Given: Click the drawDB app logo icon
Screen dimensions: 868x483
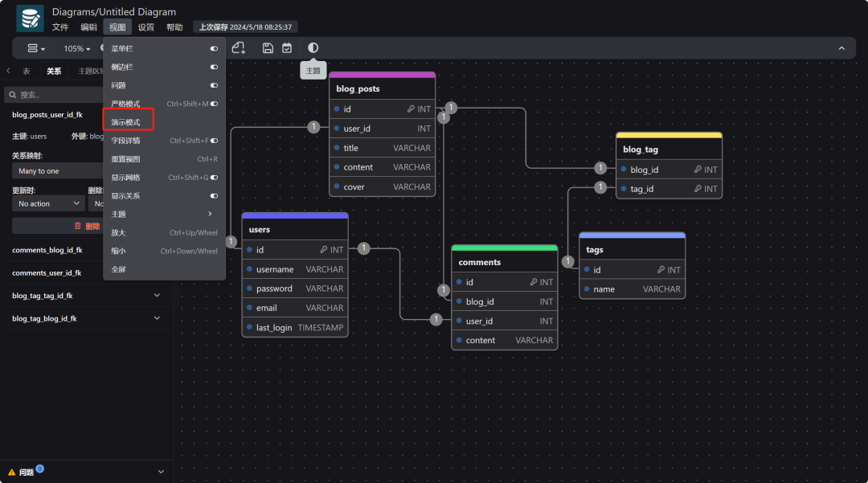Looking at the screenshot, I should point(30,18).
